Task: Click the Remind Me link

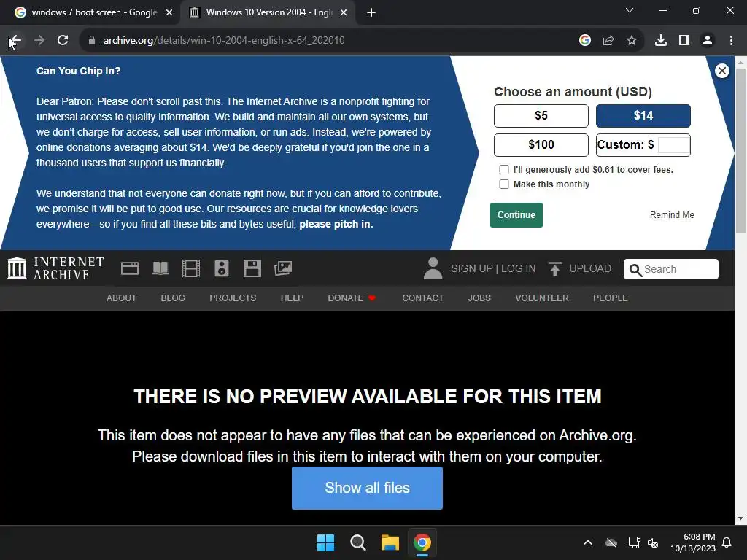Action: pyautogui.click(x=672, y=215)
